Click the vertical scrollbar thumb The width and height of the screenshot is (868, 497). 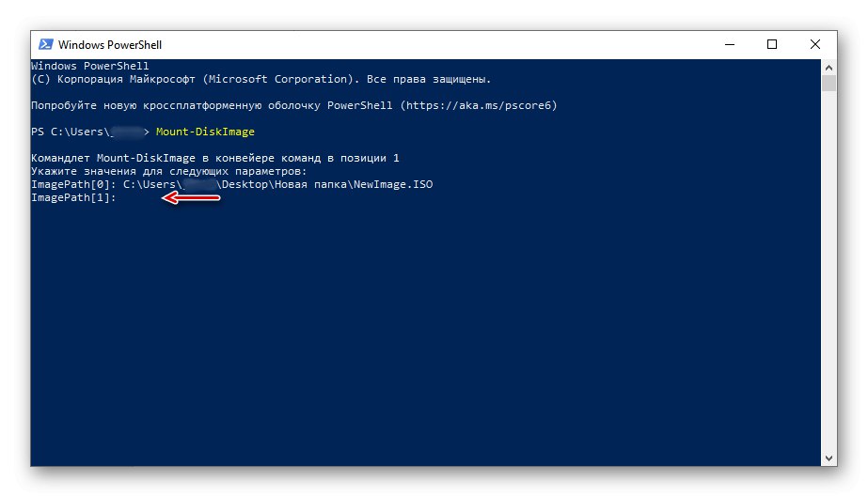click(x=829, y=83)
